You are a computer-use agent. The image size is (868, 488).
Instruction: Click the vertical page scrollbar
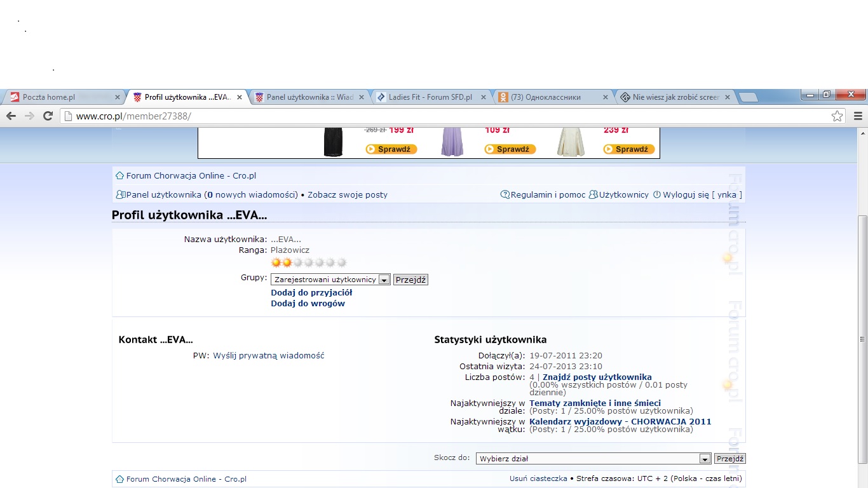click(x=862, y=337)
